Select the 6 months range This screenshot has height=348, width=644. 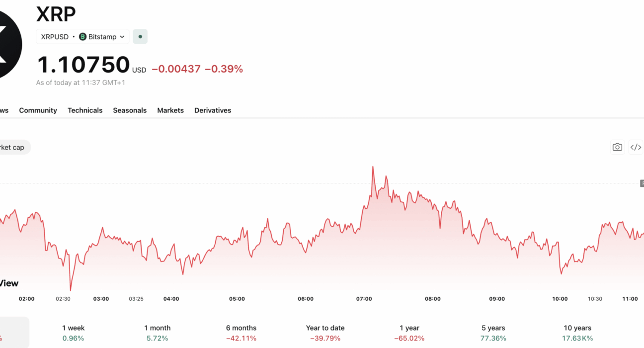pyautogui.click(x=241, y=333)
